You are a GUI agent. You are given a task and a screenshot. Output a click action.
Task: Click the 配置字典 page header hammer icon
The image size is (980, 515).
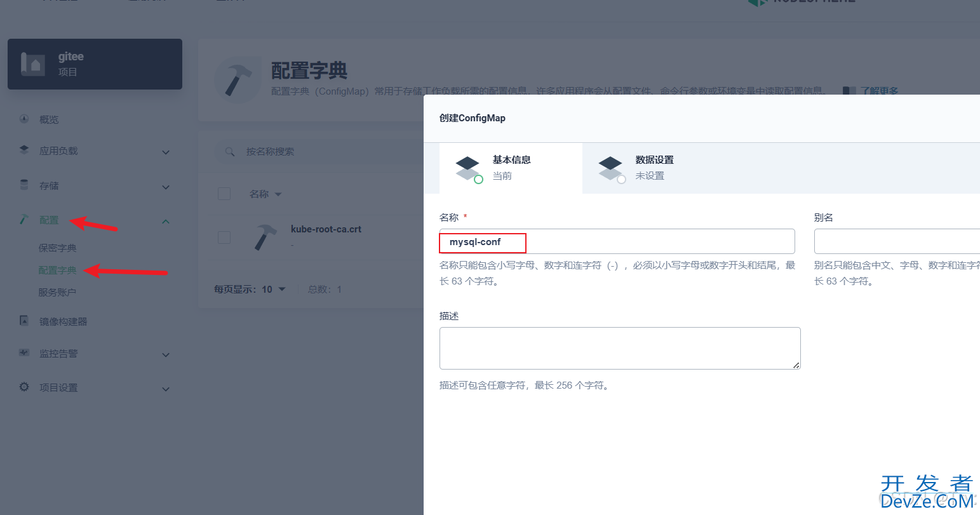238,79
